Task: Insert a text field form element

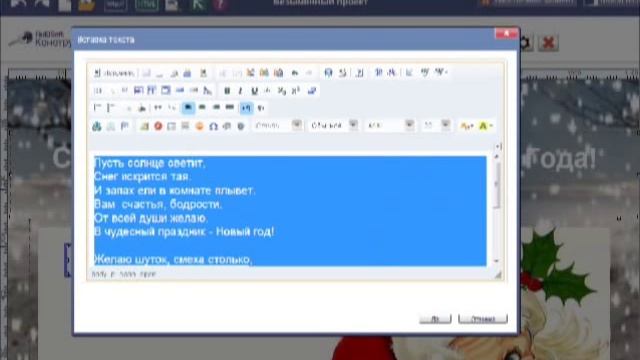Action: (138, 91)
